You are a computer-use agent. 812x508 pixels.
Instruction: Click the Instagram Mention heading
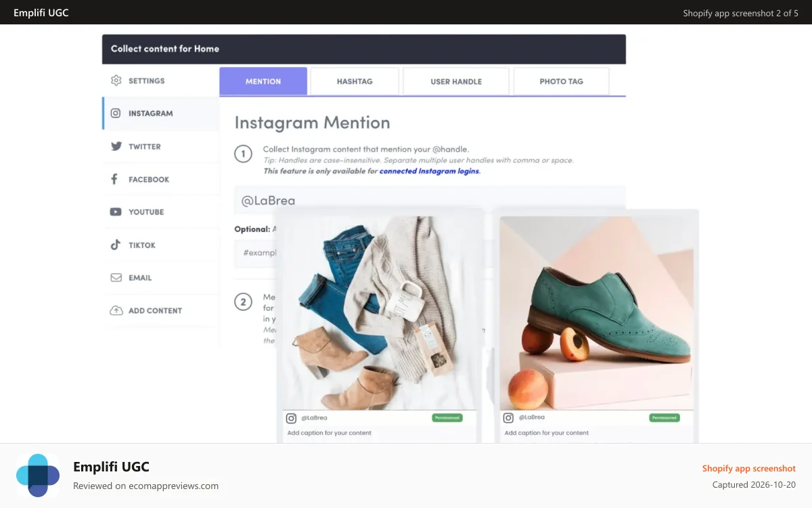[312, 123]
